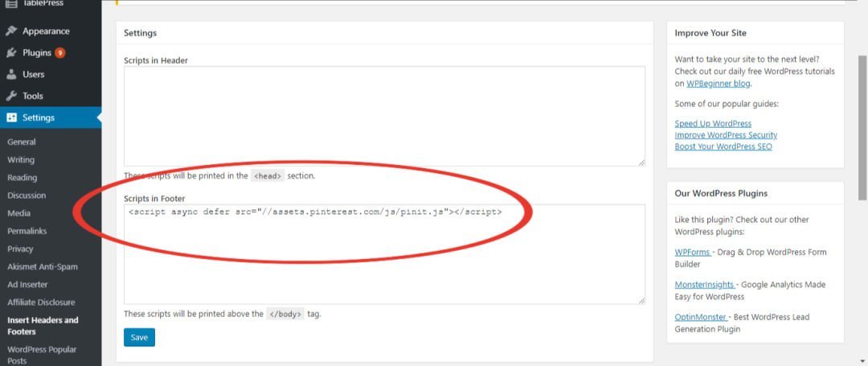Click the footer textarea resize handle
The width and height of the screenshot is (868, 366).
click(x=641, y=300)
